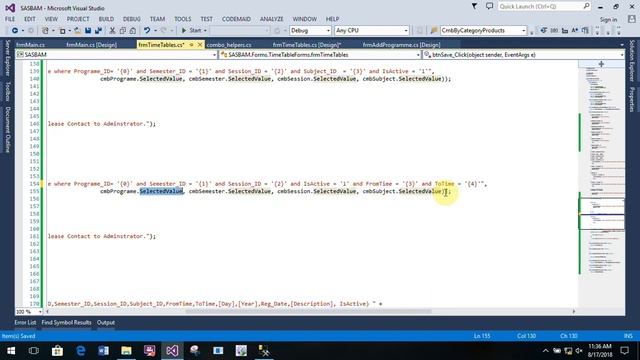640x360 pixels.
Task: Open the Find Symbol Results tab
Action: coord(67,322)
